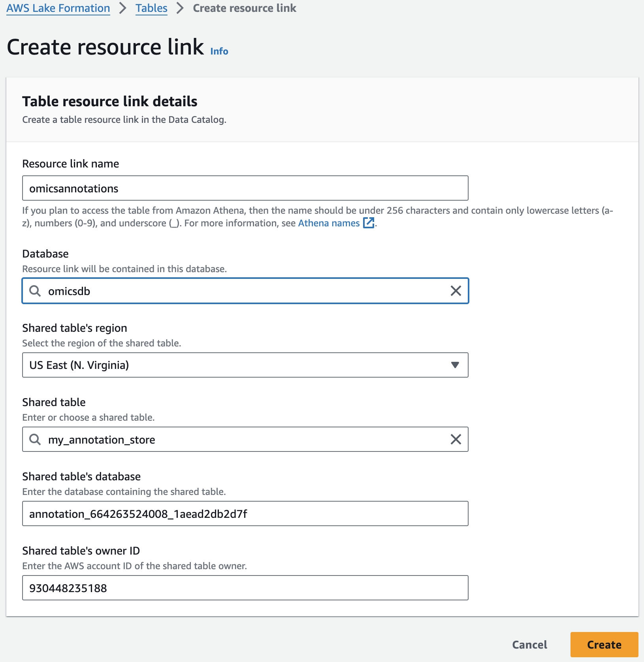Click the external link icon beside Athena names
The image size is (644, 662).
tap(368, 223)
